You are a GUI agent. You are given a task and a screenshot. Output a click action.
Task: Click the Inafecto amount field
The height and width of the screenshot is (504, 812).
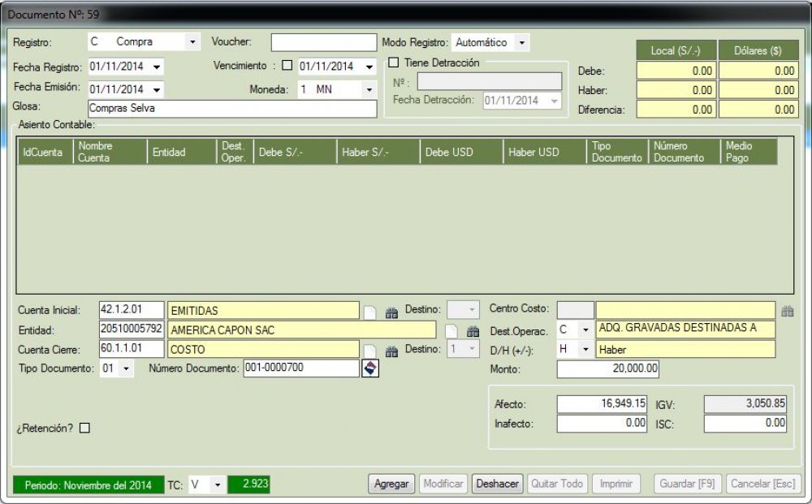click(x=602, y=424)
